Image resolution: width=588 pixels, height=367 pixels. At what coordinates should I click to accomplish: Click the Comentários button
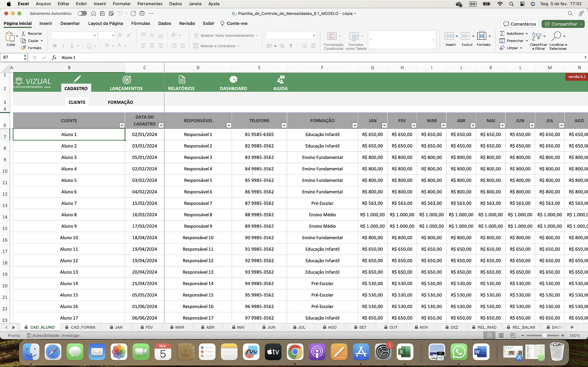pyautogui.click(x=519, y=24)
